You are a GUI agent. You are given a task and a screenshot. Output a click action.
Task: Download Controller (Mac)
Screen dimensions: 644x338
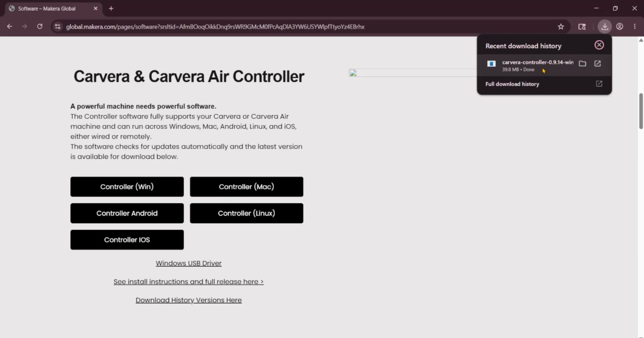[x=246, y=187]
